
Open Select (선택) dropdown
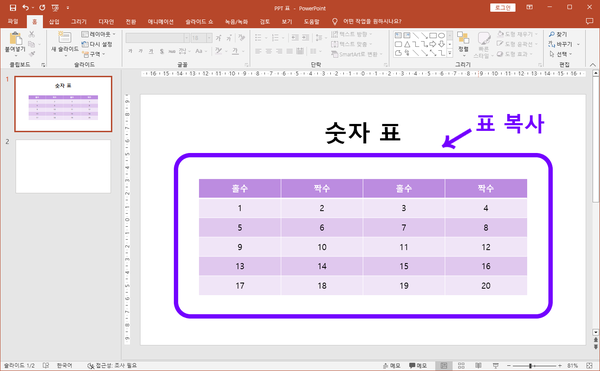coord(561,54)
